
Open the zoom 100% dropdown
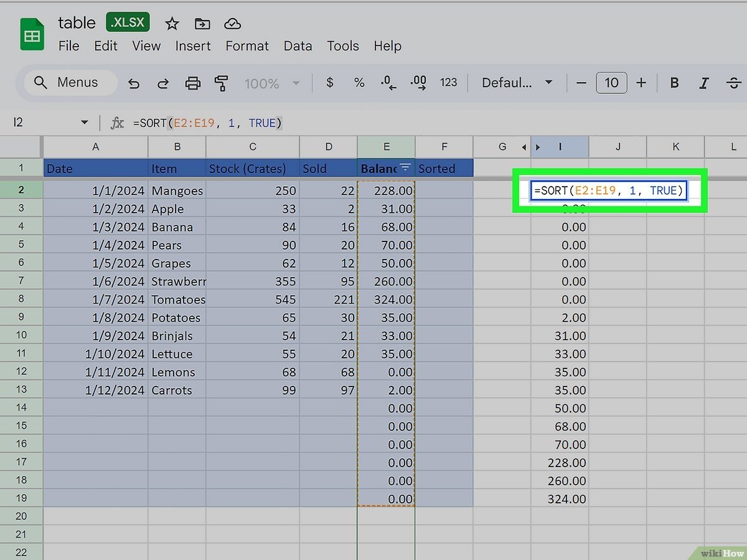[x=272, y=83]
